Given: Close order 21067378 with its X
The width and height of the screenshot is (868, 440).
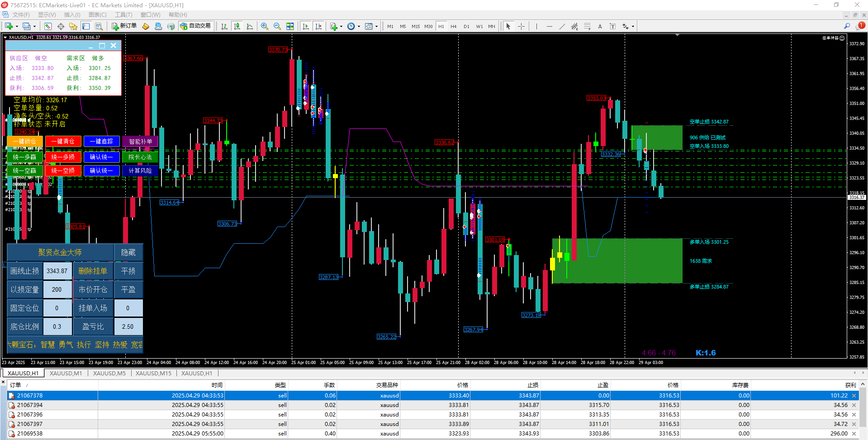Looking at the screenshot, I should pyautogui.click(x=854, y=396).
